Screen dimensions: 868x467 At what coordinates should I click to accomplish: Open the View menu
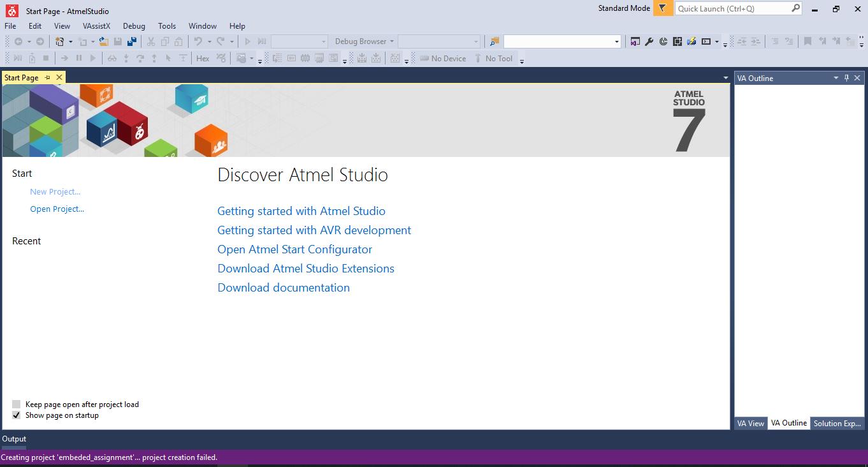tap(62, 26)
